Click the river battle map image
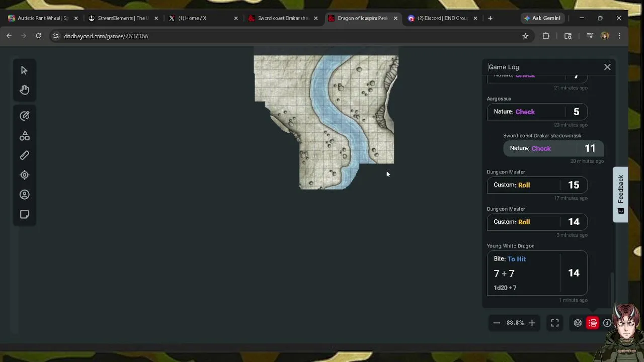644x362 pixels. coord(326,122)
